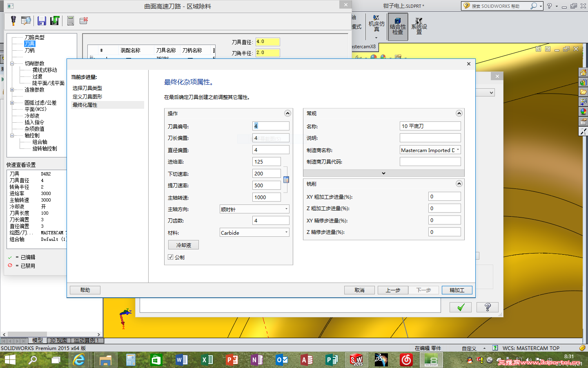
Task: Click the 刀具直径 tool diameter field
Action: pyautogui.click(x=268, y=42)
